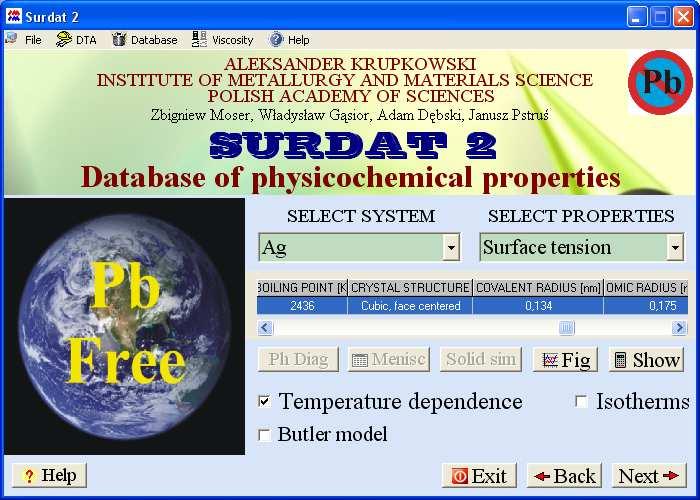
Task: Click the blue question mark Help icon
Action: tap(276, 39)
